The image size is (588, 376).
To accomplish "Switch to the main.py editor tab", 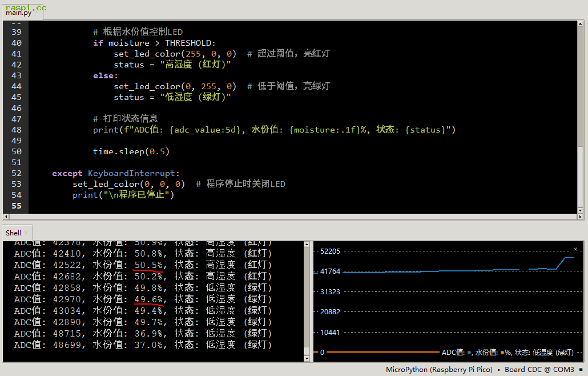I will 19,13.
